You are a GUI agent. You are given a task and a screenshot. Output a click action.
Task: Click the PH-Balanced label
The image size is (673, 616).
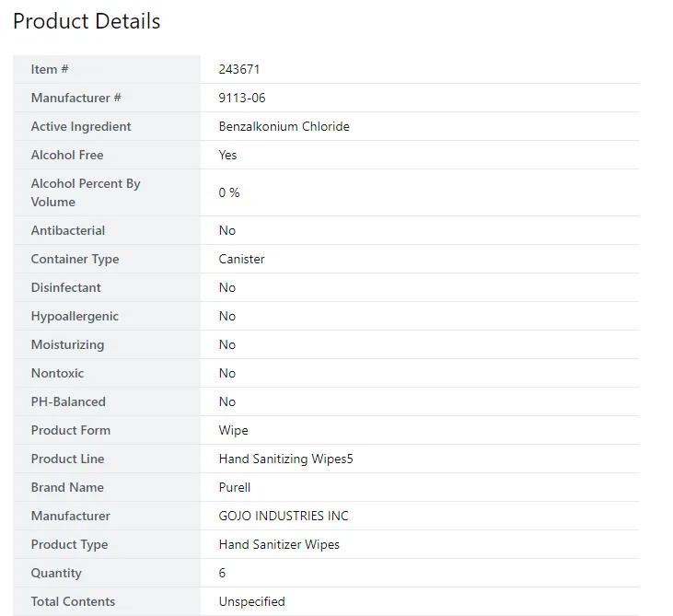pyautogui.click(x=68, y=401)
